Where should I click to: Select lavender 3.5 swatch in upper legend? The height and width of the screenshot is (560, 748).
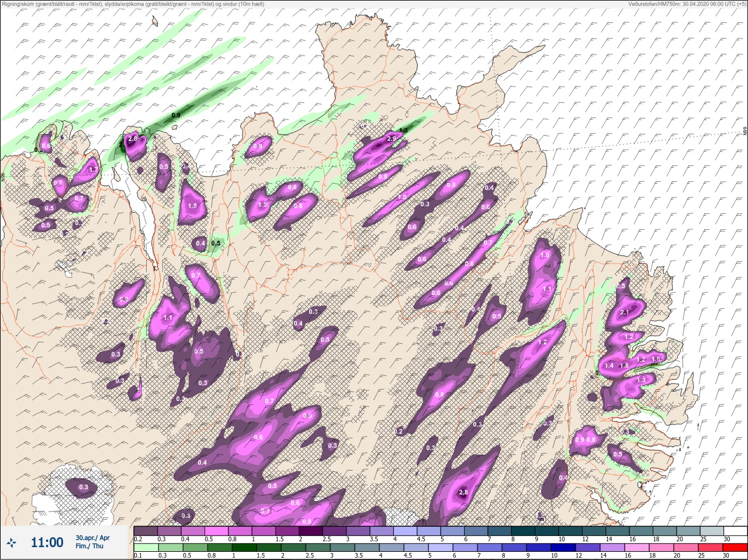tap(382, 531)
